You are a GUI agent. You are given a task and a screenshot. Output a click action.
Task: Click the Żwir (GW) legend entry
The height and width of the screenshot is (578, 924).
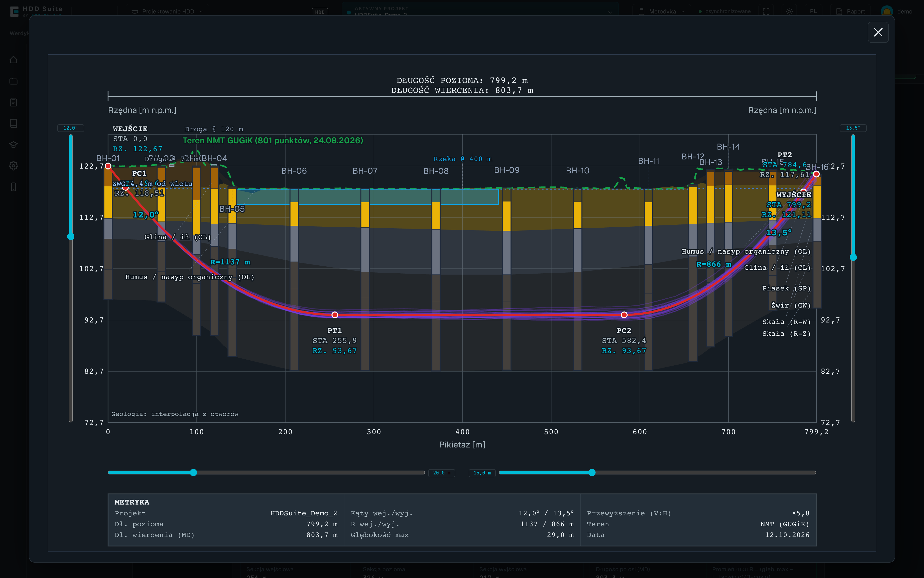[x=791, y=305]
